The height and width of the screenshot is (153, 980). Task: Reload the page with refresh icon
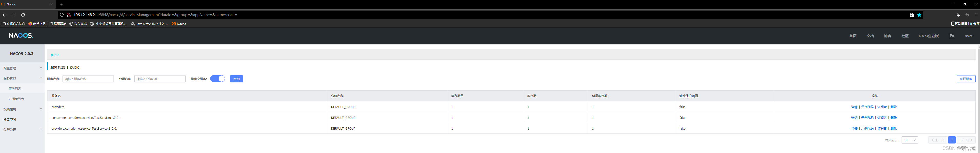tap(23, 15)
